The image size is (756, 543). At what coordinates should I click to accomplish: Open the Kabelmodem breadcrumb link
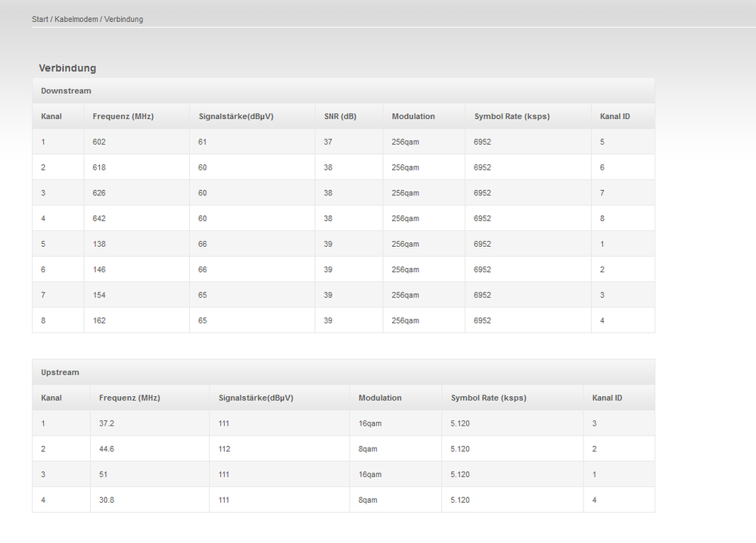(76, 19)
